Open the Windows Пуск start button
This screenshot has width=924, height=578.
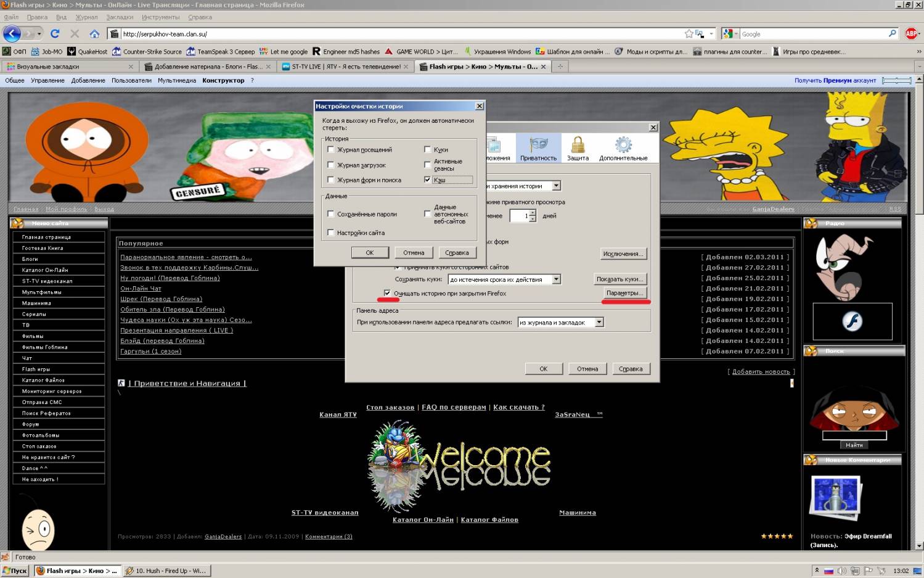point(15,571)
